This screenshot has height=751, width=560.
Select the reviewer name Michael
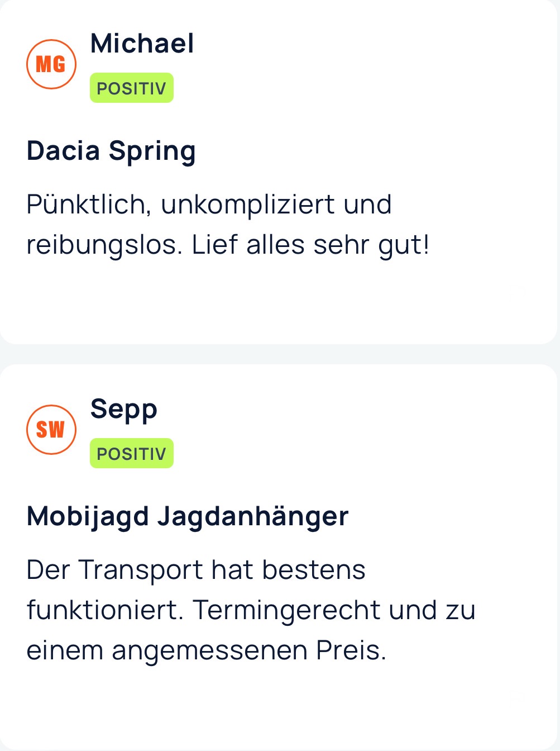[142, 44]
